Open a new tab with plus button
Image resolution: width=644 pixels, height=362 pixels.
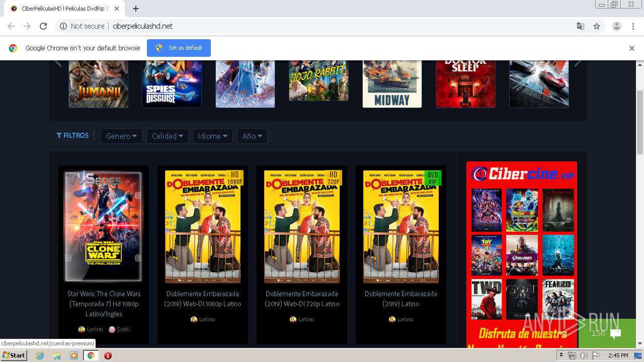tap(136, 9)
